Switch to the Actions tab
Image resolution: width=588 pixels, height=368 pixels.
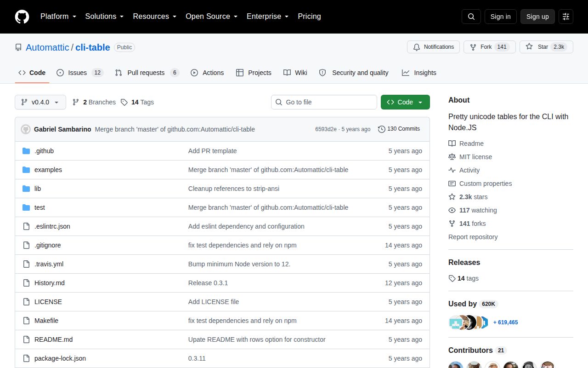(207, 73)
